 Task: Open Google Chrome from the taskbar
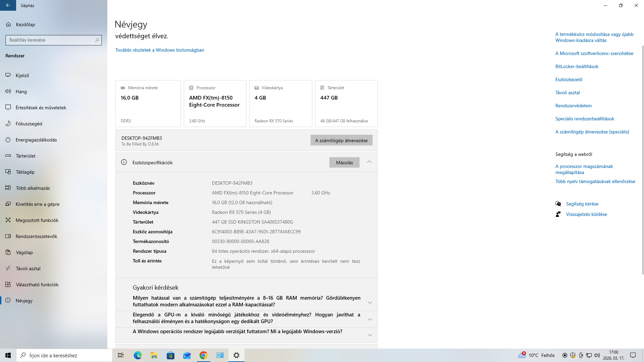click(x=203, y=355)
